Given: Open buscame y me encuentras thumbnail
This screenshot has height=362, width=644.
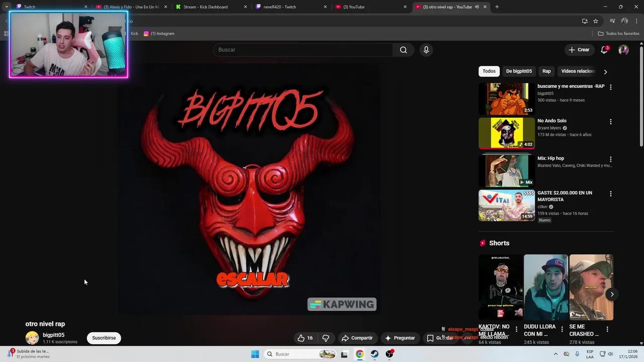Looking at the screenshot, I should click(506, 99).
